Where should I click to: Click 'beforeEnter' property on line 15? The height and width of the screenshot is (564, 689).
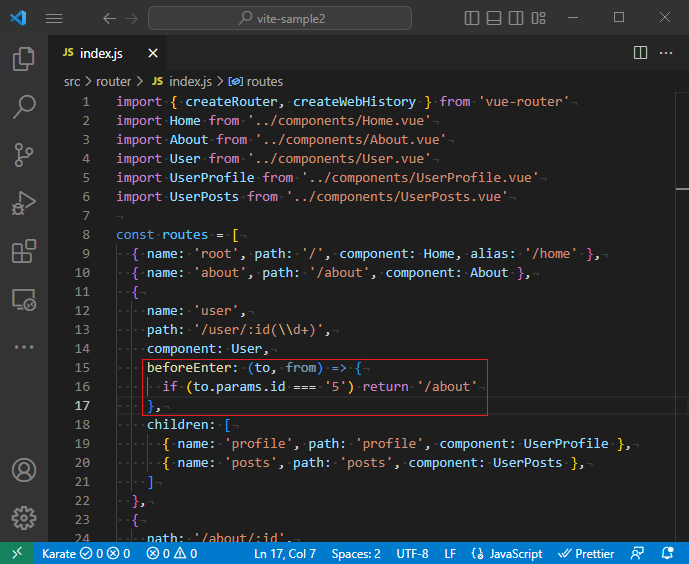tap(188, 368)
